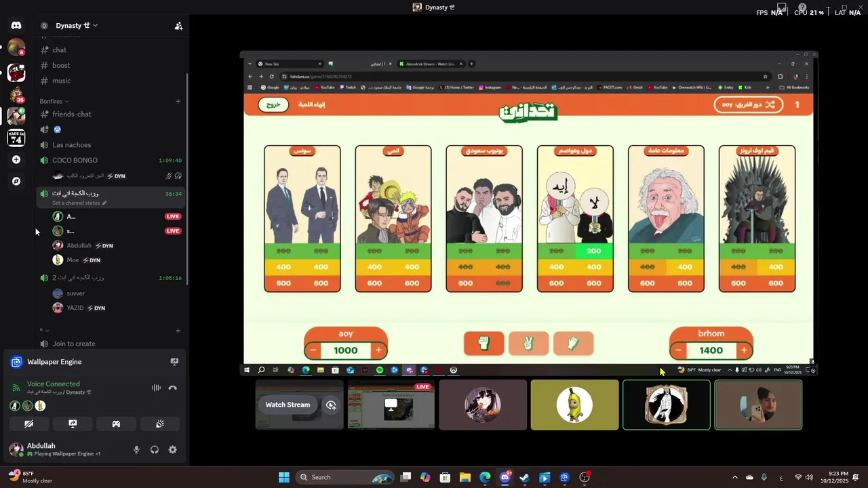Join the Las nachoes voice channel
The width and height of the screenshot is (868, 488).
point(112,145)
